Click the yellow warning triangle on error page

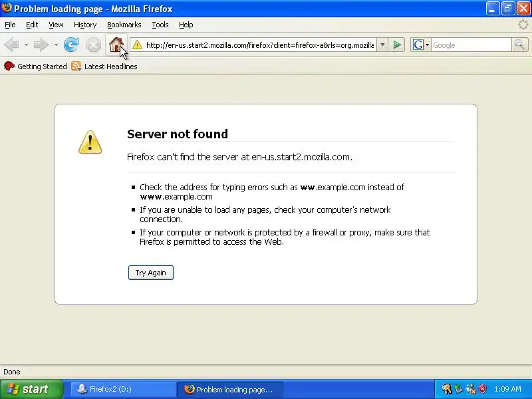[90, 142]
